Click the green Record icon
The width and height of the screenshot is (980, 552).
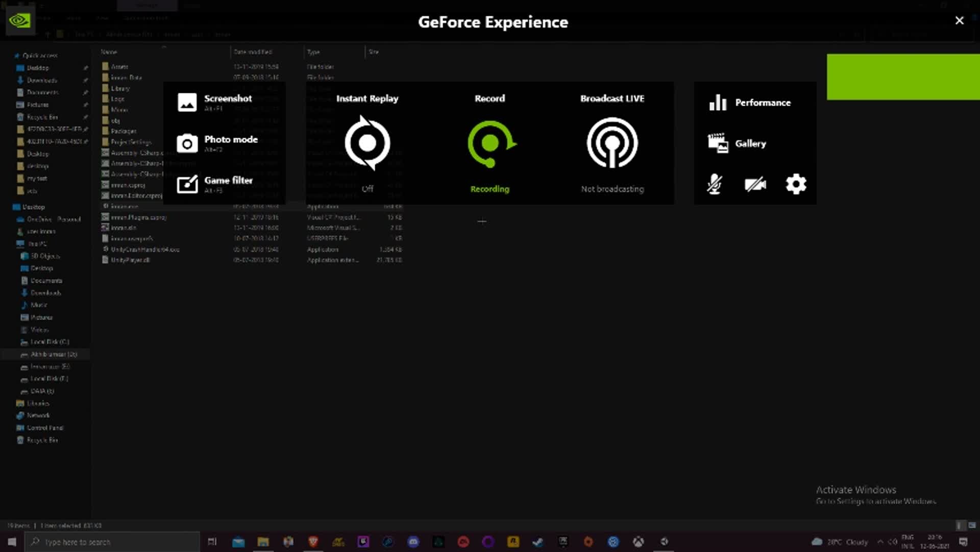coord(490,143)
